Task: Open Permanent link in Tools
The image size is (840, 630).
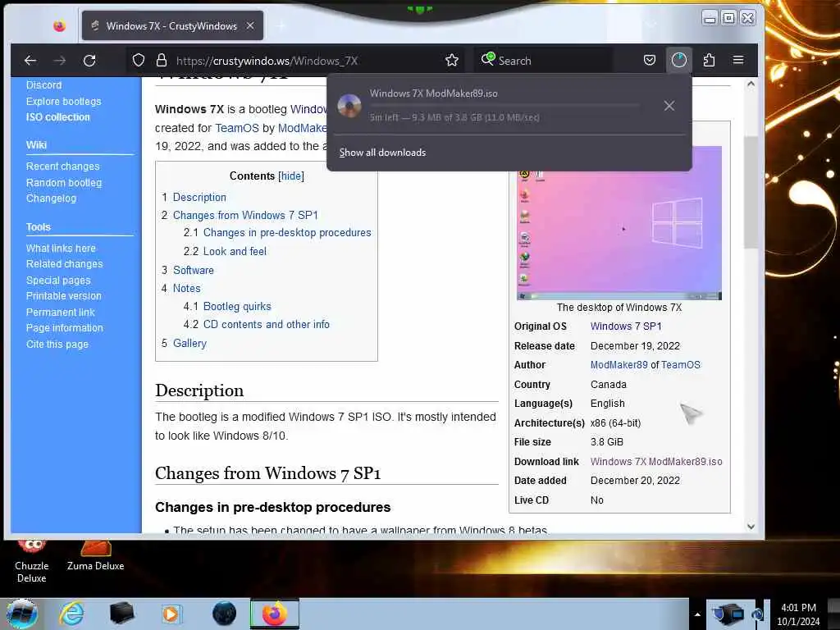Action: (x=60, y=312)
